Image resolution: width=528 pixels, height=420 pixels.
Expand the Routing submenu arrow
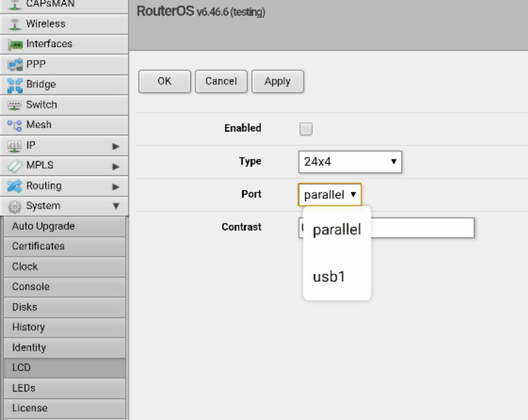[116, 187]
